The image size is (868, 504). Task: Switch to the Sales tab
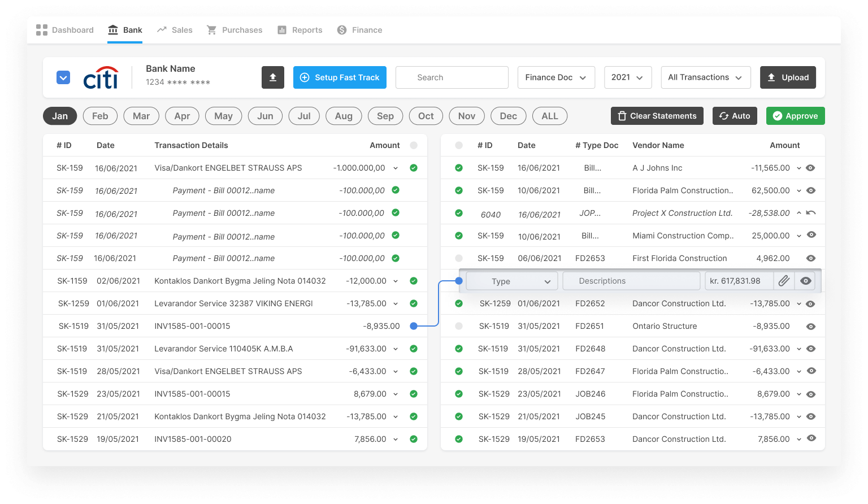click(175, 30)
